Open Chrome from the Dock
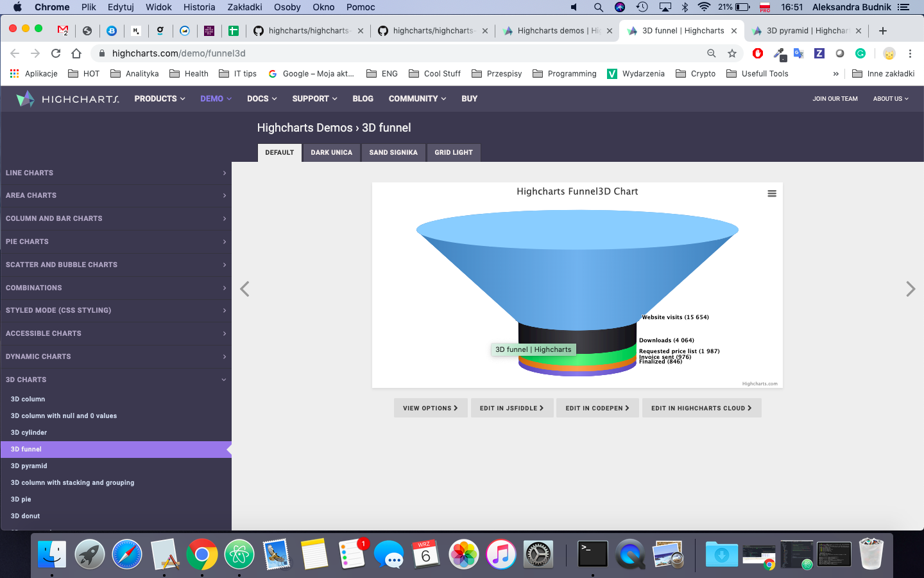Image resolution: width=924 pixels, height=578 pixels. click(202, 554)
